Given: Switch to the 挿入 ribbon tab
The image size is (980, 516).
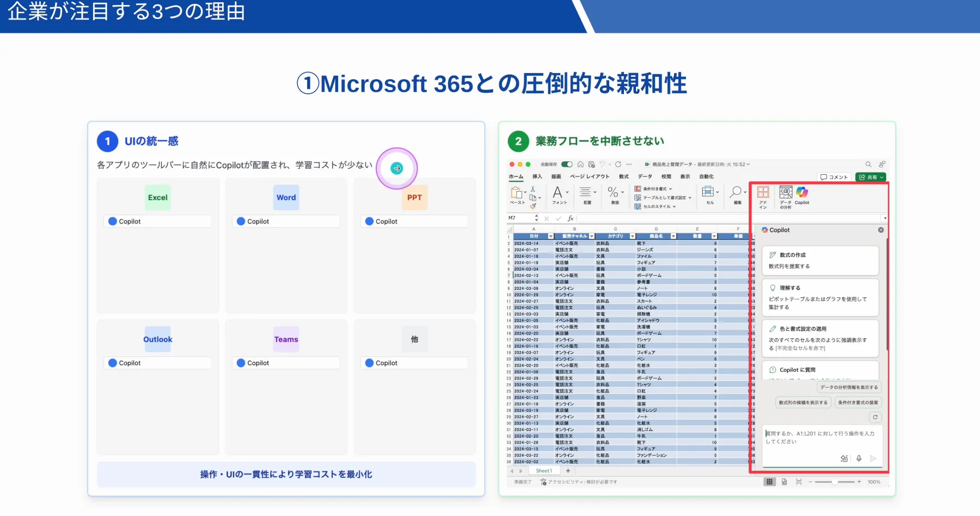Looking at the screenshot, I should 537,177.
